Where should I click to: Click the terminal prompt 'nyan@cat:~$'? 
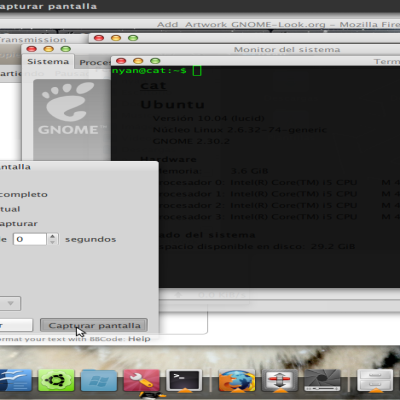pyautogui.click(x=149, y=70)
